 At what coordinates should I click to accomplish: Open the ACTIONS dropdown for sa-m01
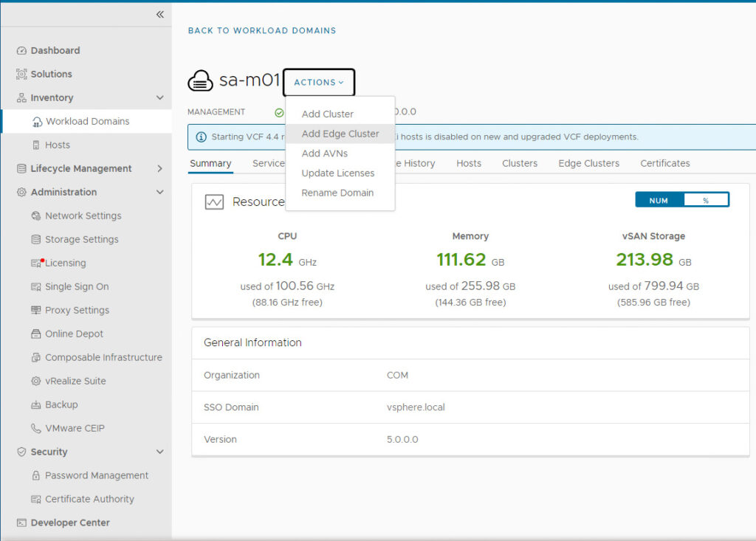click(319, 83)
